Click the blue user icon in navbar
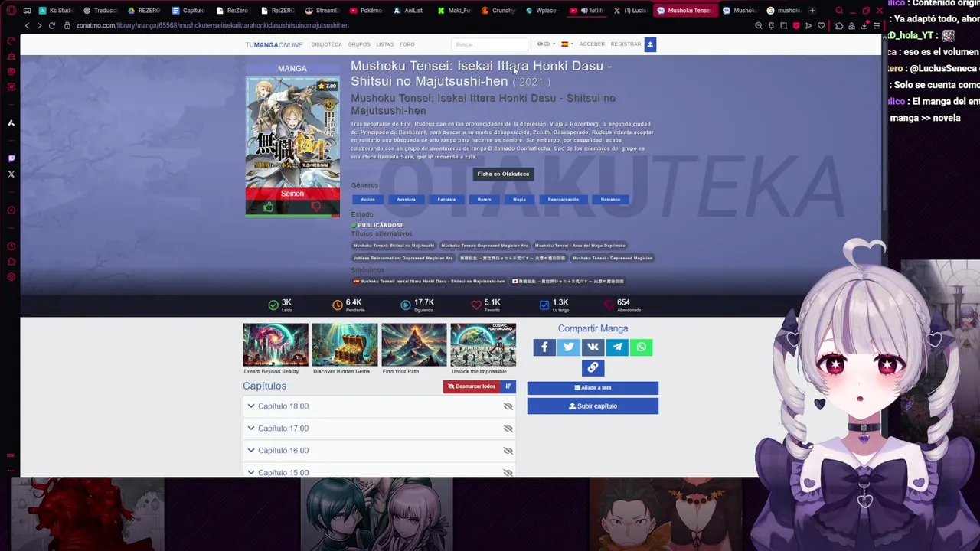Viewport: 980px width, 551px height. (650, 44)
